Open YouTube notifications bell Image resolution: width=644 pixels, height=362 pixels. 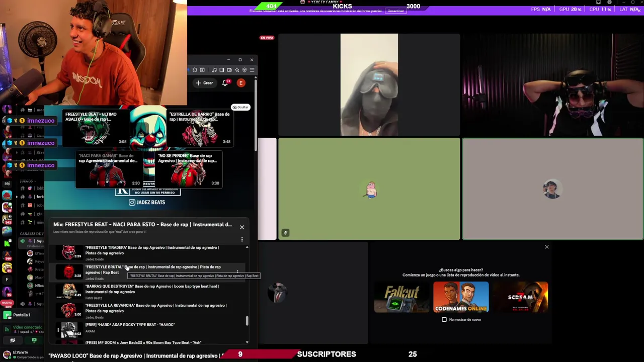pyautogui.click(x=225, y=83)
